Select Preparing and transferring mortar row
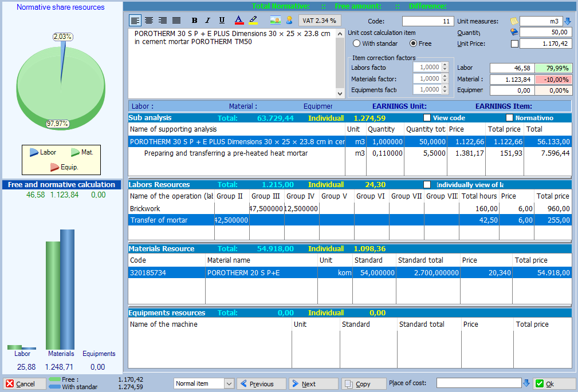This screenshot has width=578, height=392. pyautogui.click(x=350, y=153)
